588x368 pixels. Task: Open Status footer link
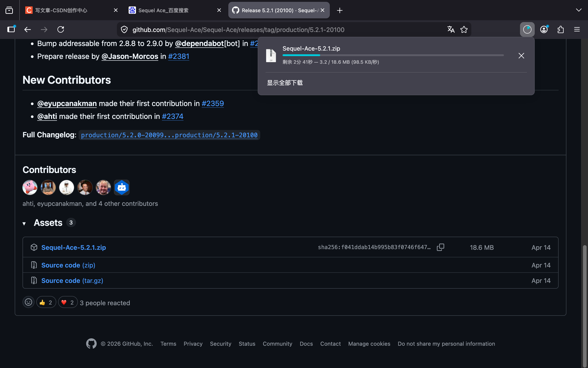[x=247, y=344]
